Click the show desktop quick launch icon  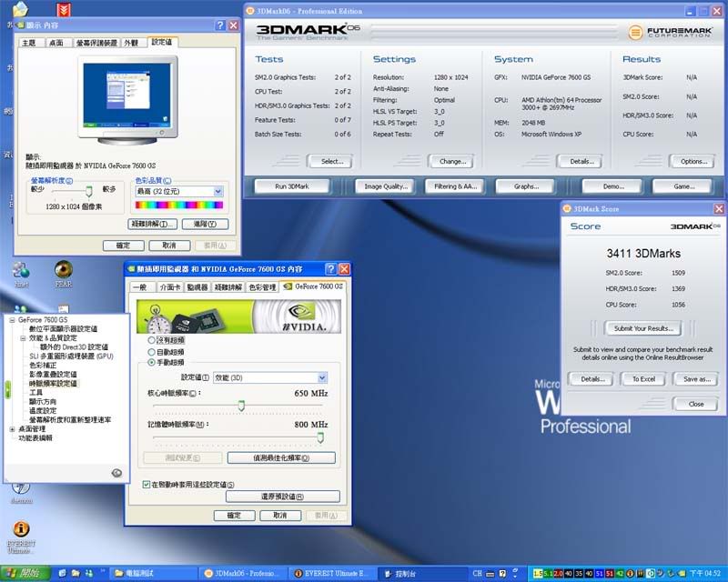(62, 573)
